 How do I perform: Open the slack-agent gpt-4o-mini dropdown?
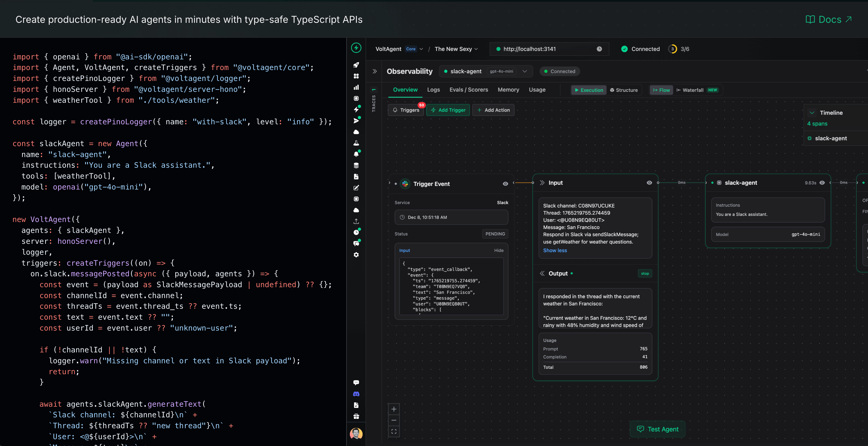click(x=524, y=71)
